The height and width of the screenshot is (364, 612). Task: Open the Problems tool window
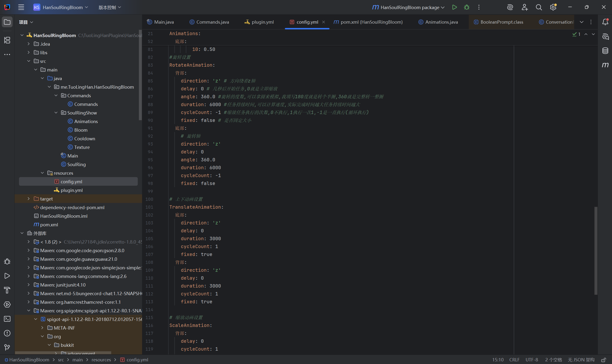click(x=7, y=333)
